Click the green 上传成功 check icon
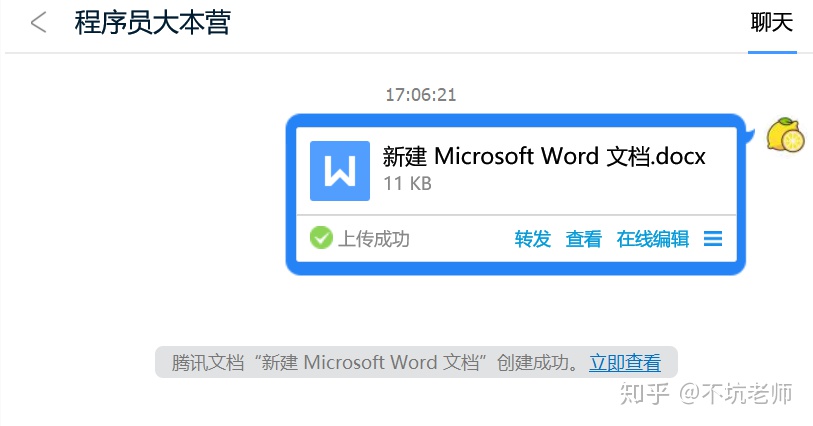Image resolution: width=813 pixels, height=426 pixels. [x=321, y=238]
